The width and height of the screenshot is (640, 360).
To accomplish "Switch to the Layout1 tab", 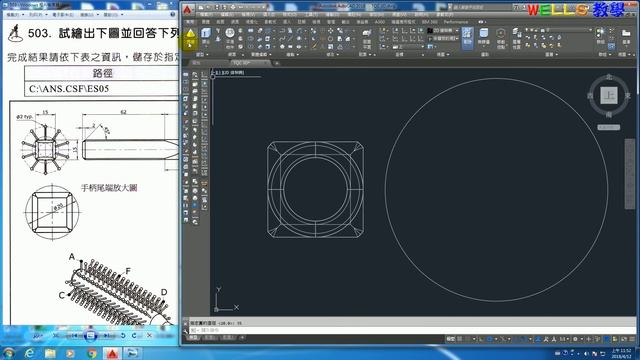I will click(210, 338).
